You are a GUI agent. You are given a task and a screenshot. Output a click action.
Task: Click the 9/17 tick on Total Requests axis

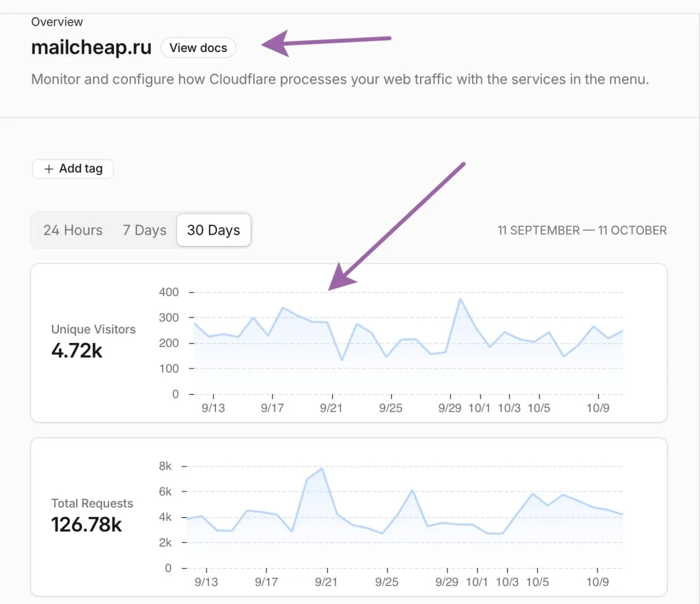[266, 582]
